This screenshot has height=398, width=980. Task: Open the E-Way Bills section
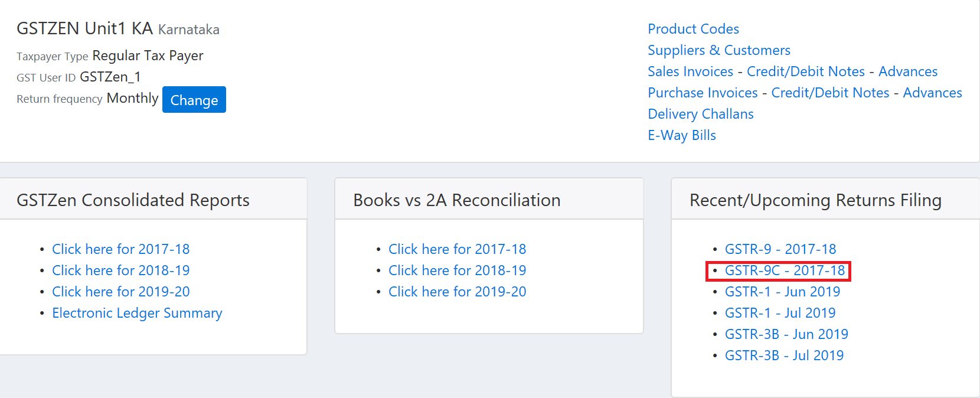coord(682,135)
